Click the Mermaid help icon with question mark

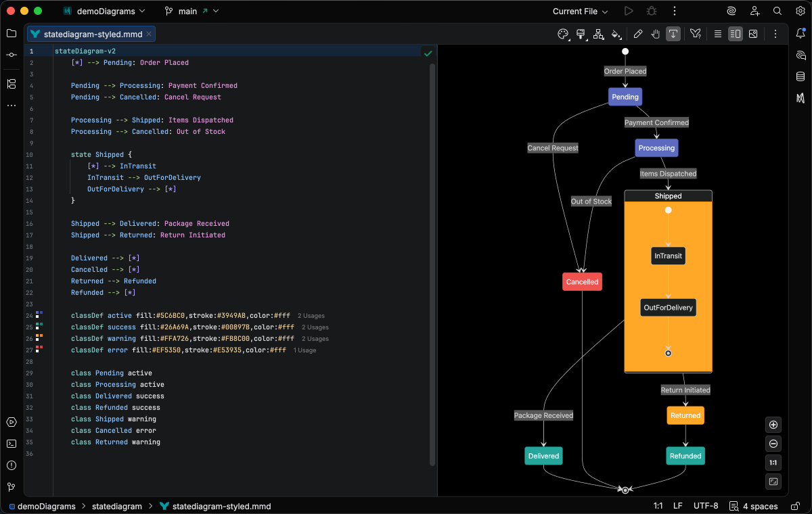tap(695, 34)
